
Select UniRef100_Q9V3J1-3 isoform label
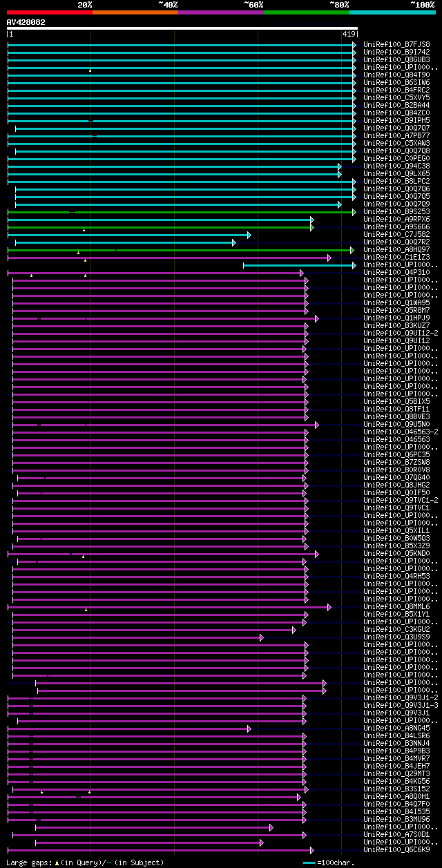coord(401,705)
